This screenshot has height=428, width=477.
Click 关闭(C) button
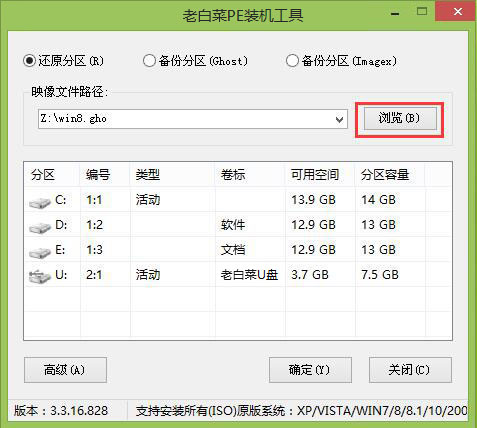[x=410, y=370]
